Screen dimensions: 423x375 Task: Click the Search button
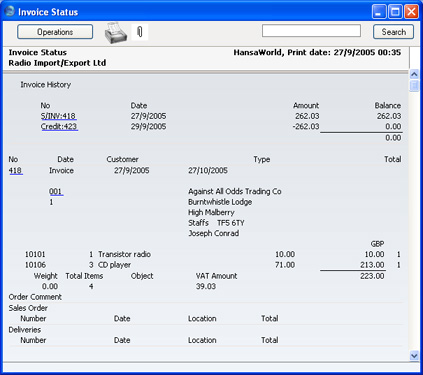pos(393,32)
